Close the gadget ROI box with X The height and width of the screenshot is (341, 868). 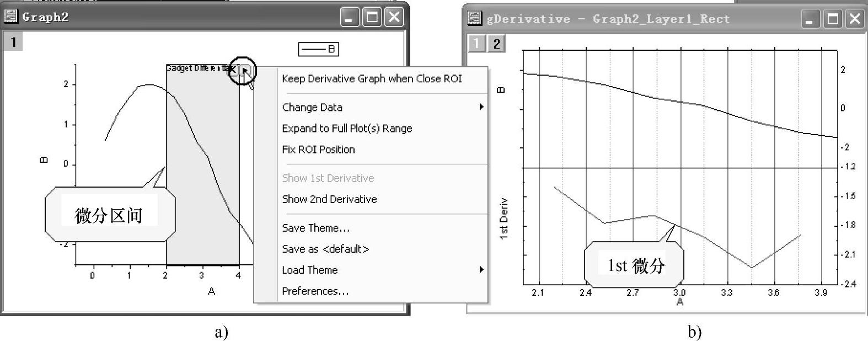coord(233,69)
